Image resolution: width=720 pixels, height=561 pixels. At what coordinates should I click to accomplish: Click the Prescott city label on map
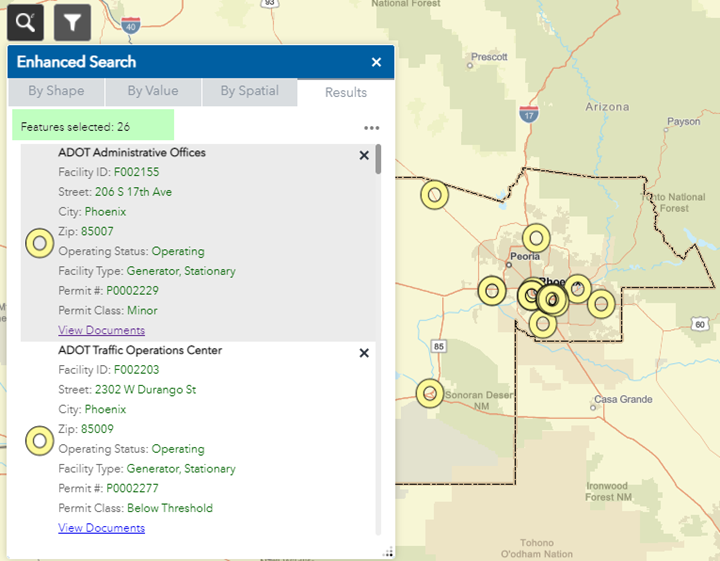pyautogui.click(x=489, y=57)
